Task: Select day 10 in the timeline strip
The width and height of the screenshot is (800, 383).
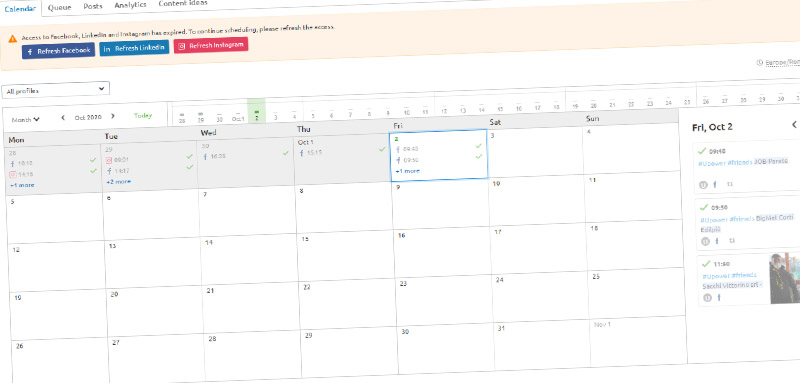Action: [x=407, y=112]
